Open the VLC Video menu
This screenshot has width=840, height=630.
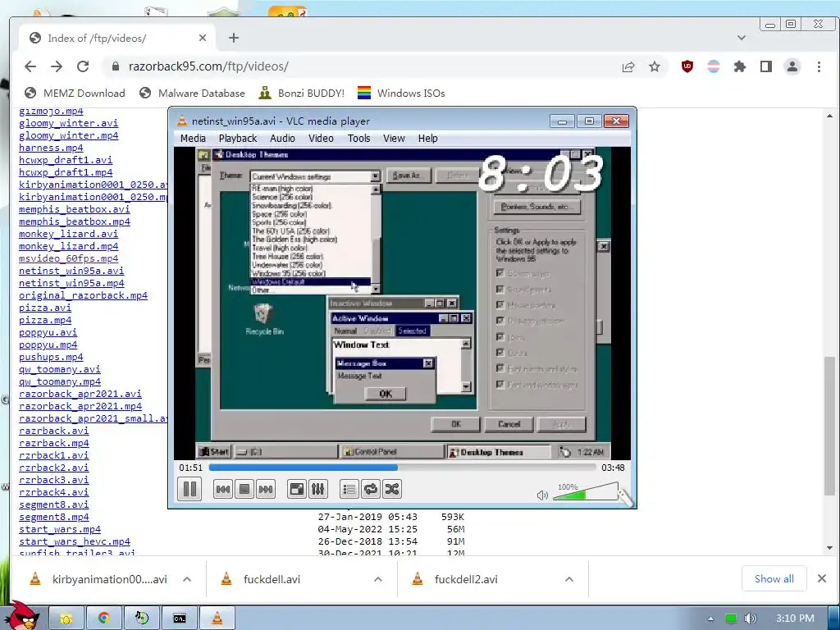coord(321,138)
